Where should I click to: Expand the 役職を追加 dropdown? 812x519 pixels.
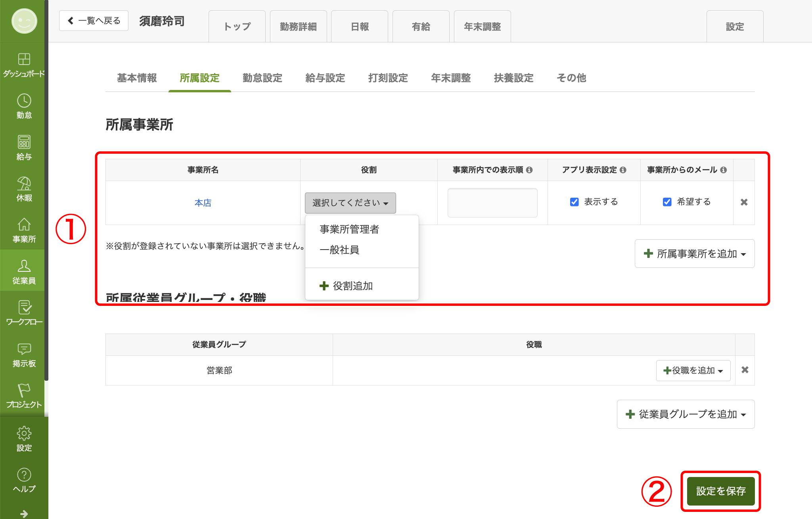click(693, 370)
